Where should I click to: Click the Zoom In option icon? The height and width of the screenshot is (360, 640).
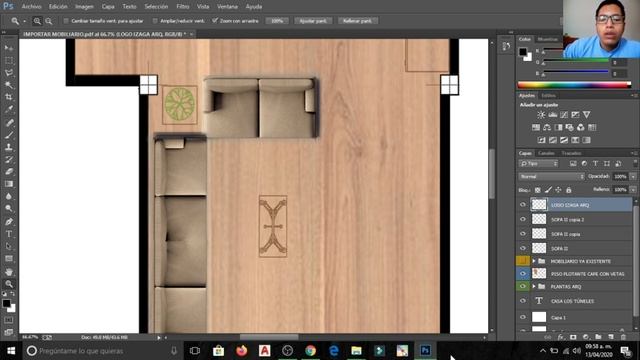coord(37,21)
